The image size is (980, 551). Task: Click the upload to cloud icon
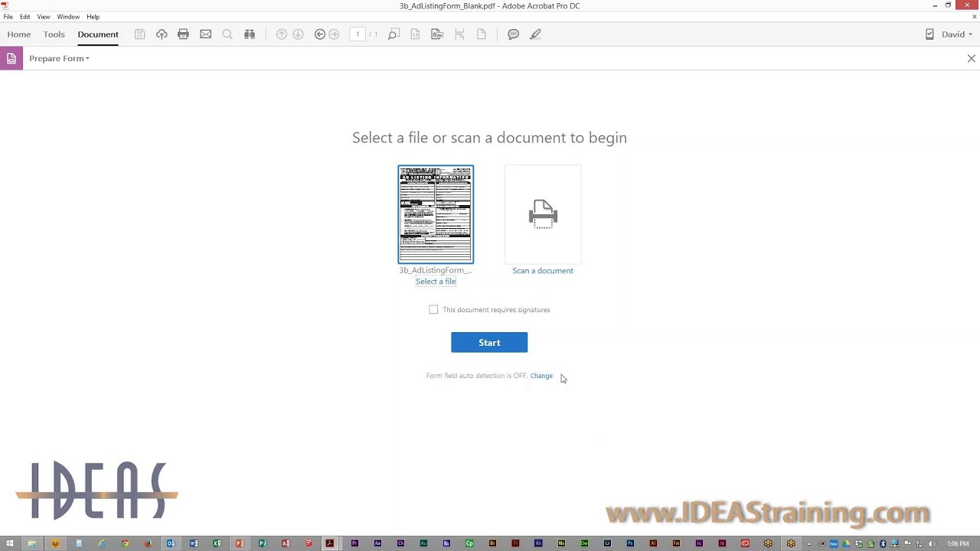(162, 34)
